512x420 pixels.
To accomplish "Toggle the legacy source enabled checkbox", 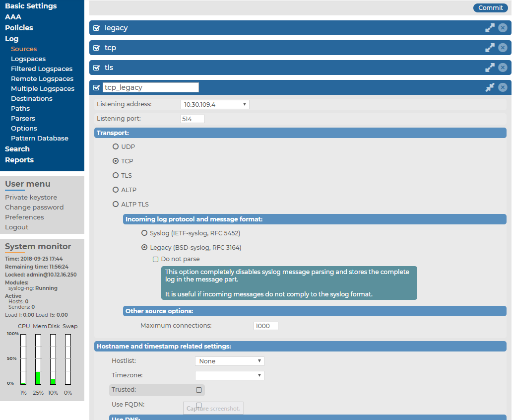I will [96, 28].
